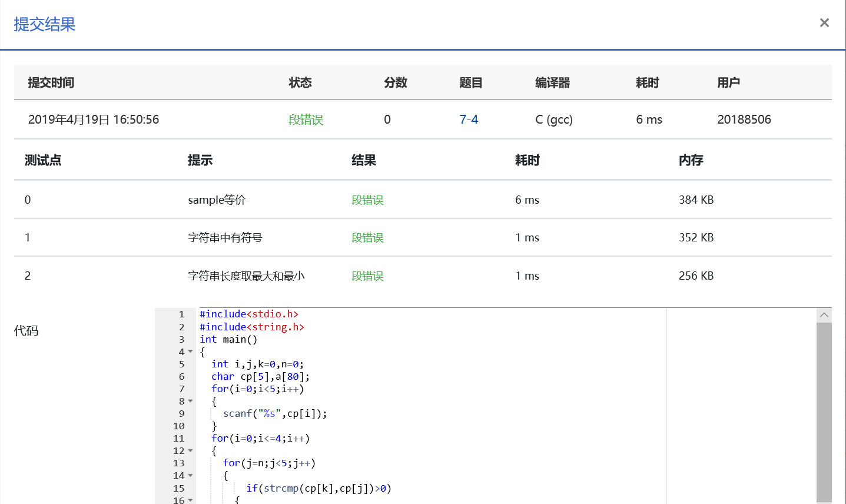Collapse the code fold arrow at line 14

[x=190, y=476]
